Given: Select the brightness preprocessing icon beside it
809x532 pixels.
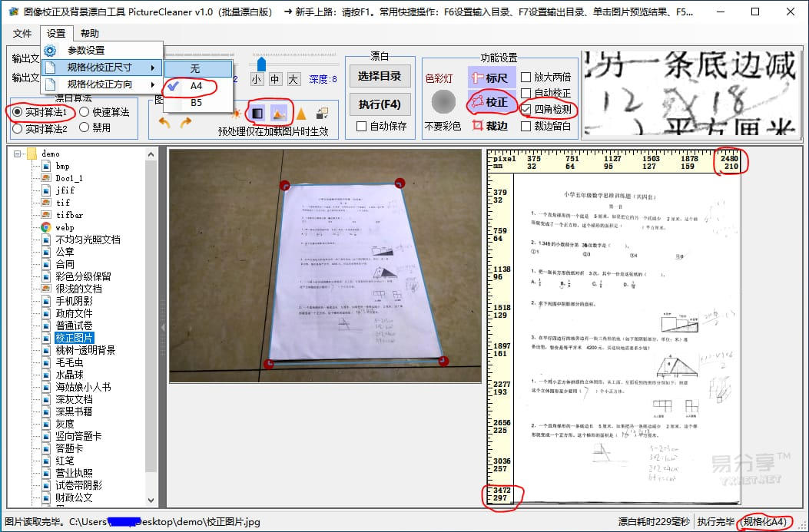Looking at the screenshot, I should pos(280,114).
